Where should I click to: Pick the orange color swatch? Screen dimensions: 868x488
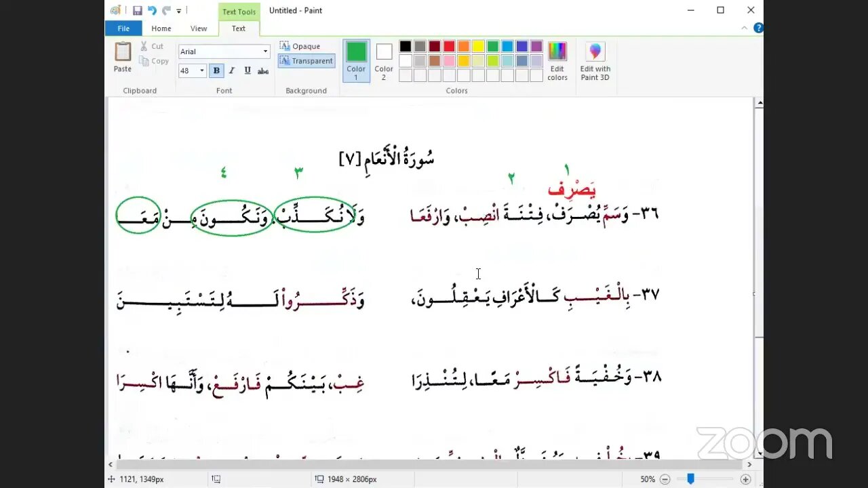tap(464, 46)
